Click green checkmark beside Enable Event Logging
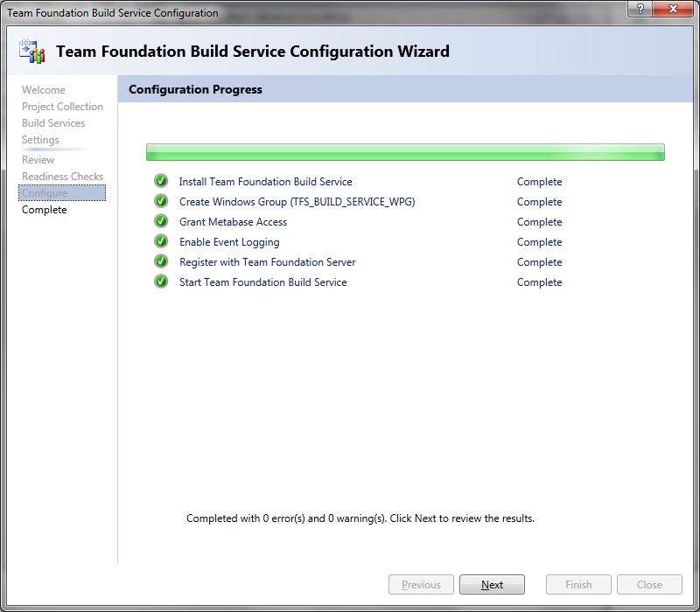700x612 pixels. (161, 241)
